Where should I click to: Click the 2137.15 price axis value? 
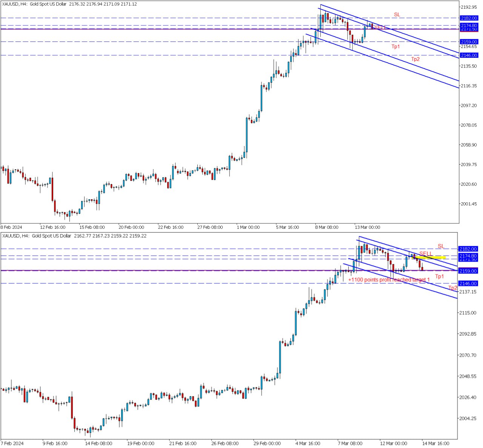pos(468,292)
